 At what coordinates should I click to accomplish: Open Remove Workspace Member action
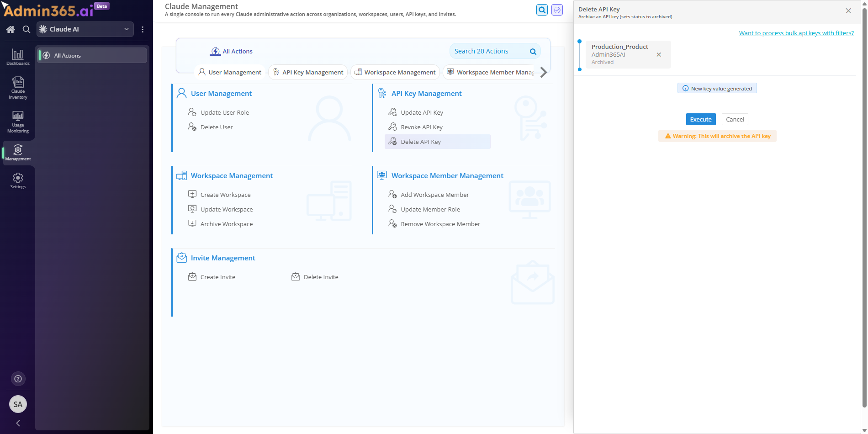click(x=434, y=224)
